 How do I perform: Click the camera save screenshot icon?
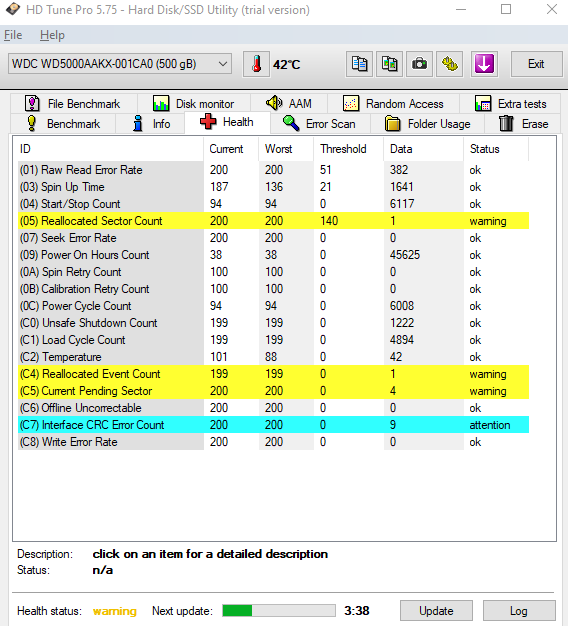[x=419, y=64]
